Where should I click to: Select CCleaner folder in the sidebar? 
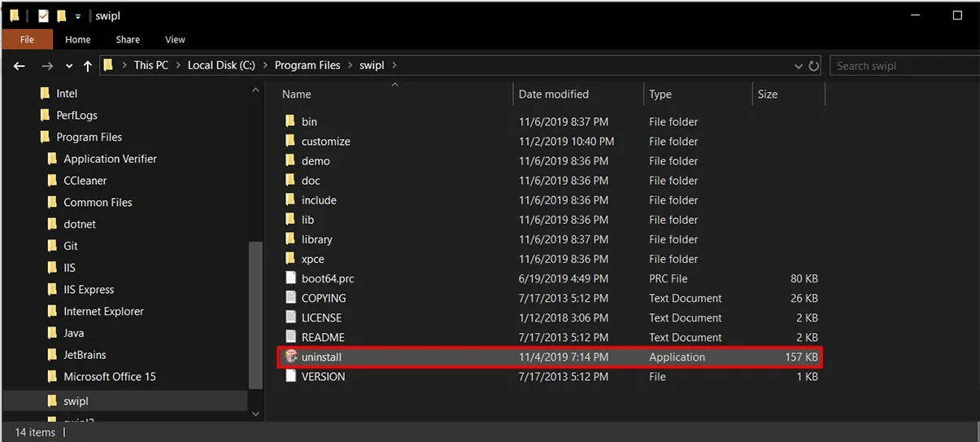click(x=85, y=181)
